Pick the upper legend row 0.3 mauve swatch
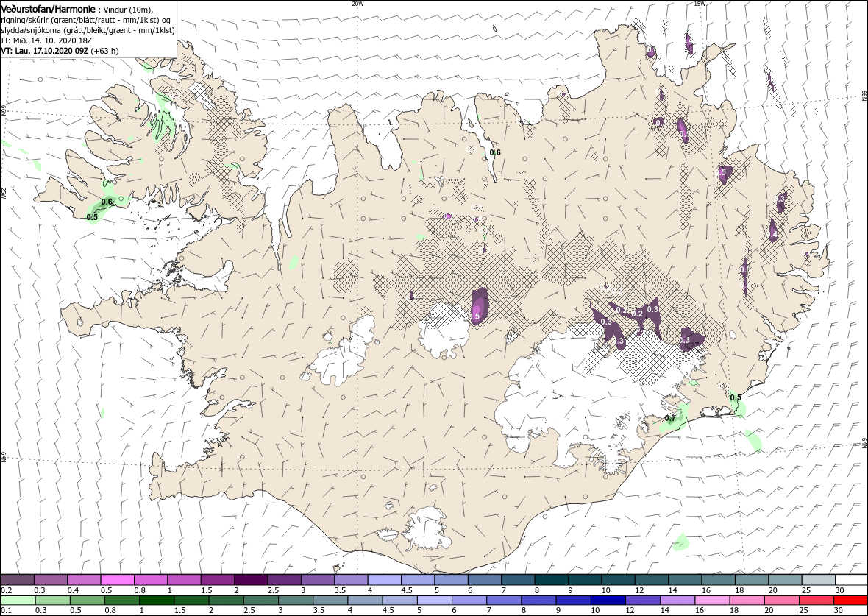Image resolution: width=868 pixels, height=616 pixels. click(51, 579)
